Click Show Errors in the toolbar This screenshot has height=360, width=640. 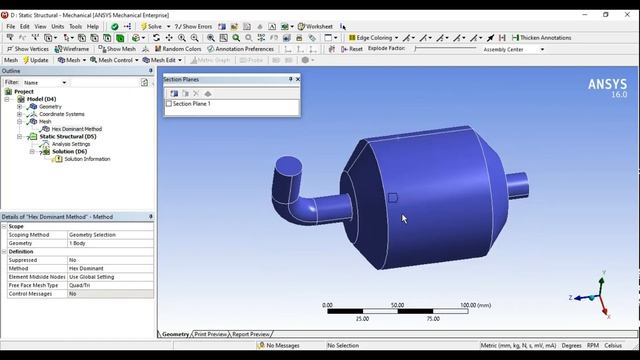[x=193, y=27]
